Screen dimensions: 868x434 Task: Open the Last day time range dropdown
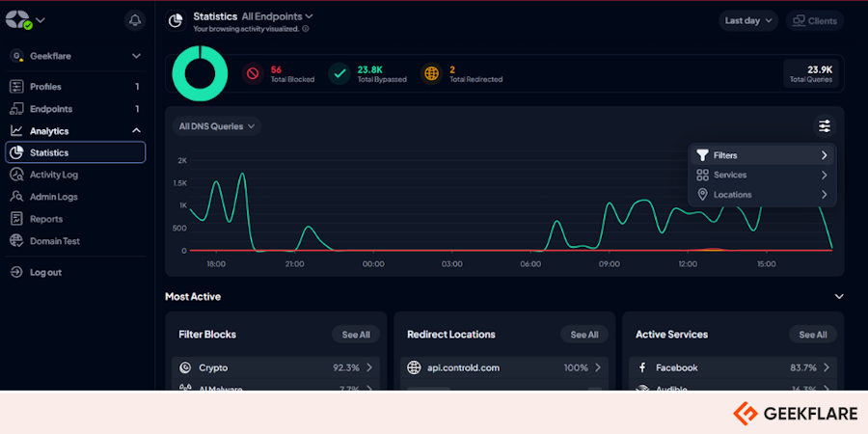pos(748,20)
